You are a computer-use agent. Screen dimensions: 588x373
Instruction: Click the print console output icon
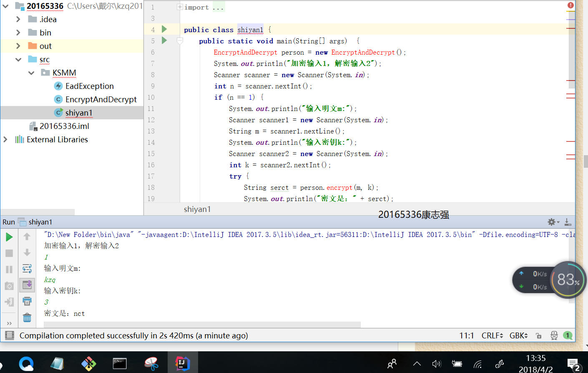point(27,301)
